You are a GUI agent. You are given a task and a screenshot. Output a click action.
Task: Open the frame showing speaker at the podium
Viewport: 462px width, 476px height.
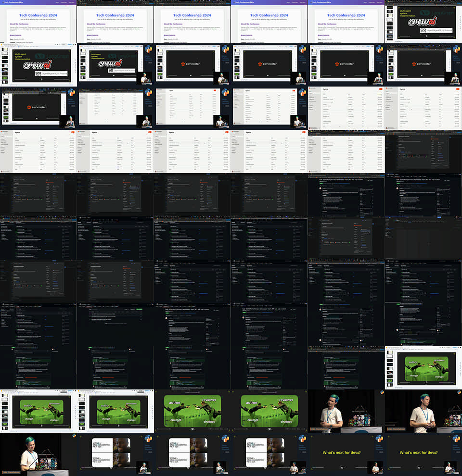[x=38, y=454]
